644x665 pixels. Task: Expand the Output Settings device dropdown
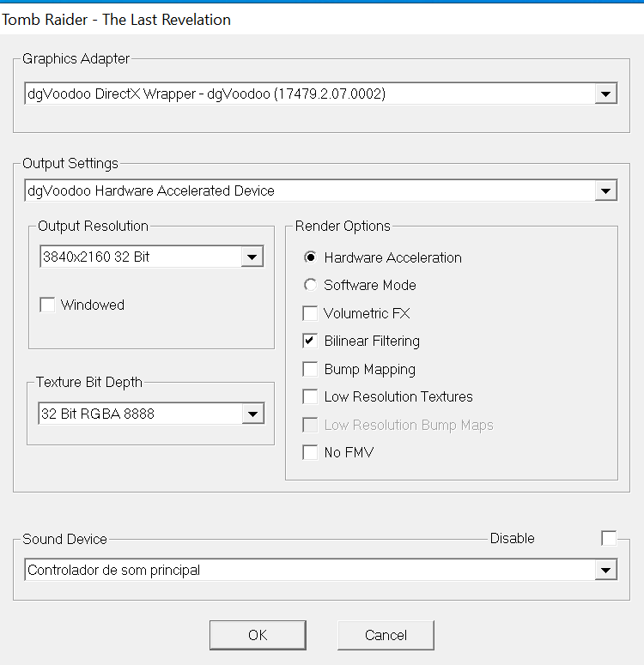point(605,190)
